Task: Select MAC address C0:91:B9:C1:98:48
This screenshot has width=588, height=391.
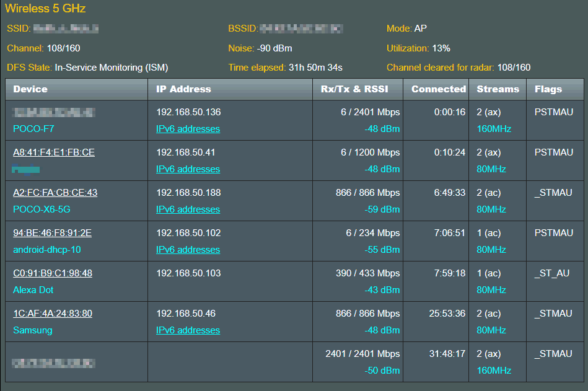Action: pos(53,273)
